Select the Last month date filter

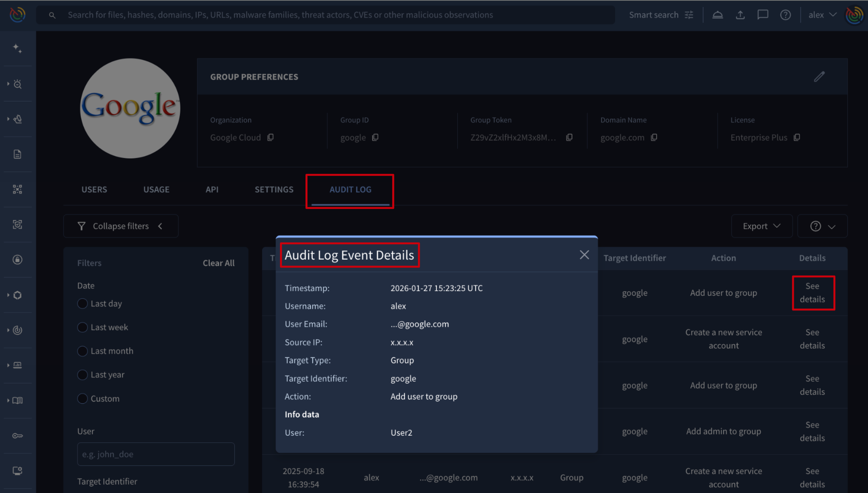click(82, 351)
